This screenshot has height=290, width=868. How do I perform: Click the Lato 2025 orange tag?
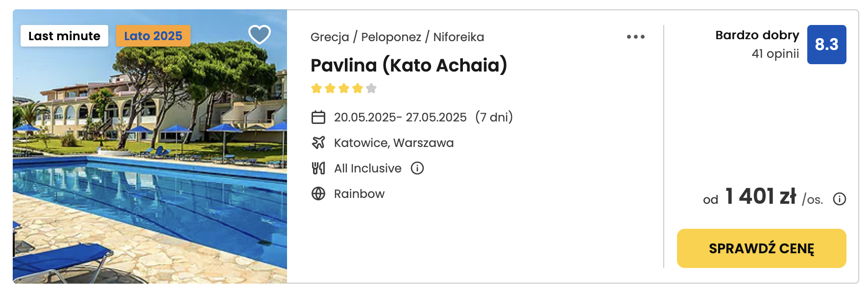click(x=153, y=36)
